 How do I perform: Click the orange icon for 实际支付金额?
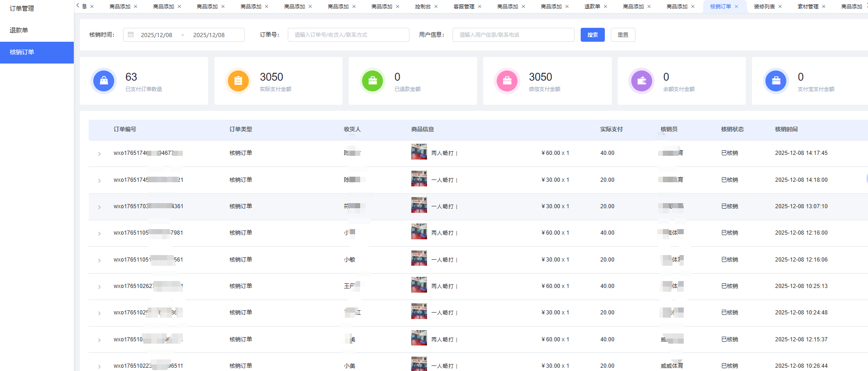point(238,81)
